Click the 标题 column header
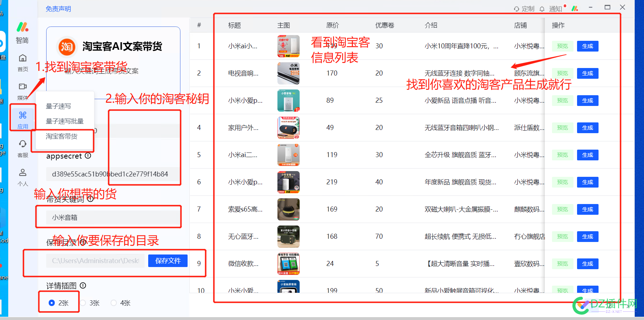 pos(234,25)
